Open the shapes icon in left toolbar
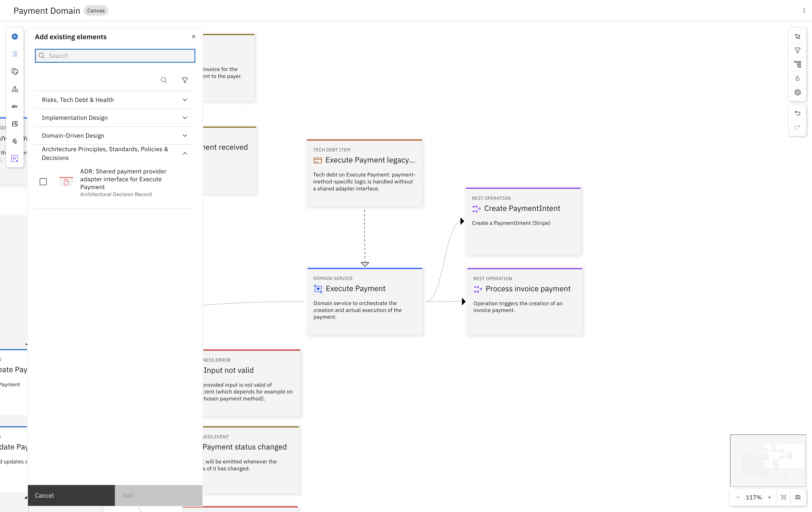Viewport: 812px width, 512px height. (15, 89)
